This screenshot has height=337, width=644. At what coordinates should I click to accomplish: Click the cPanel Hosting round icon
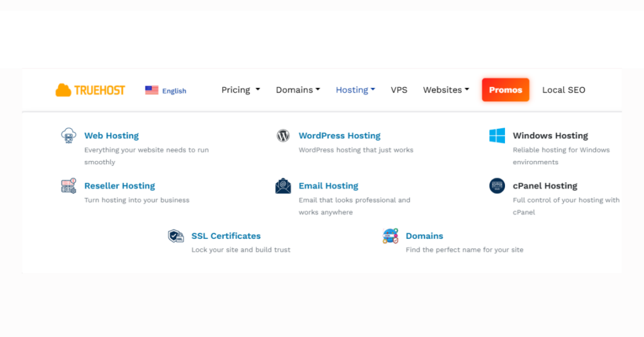point(497,185)
